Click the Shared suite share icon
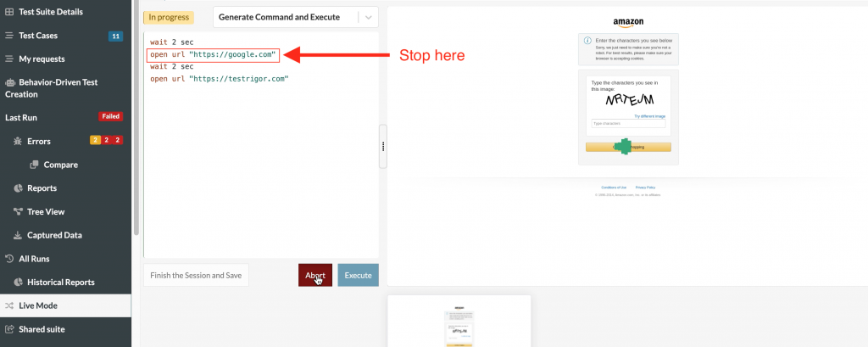Screen dimensions: 868x347 [x=9, y=329]
